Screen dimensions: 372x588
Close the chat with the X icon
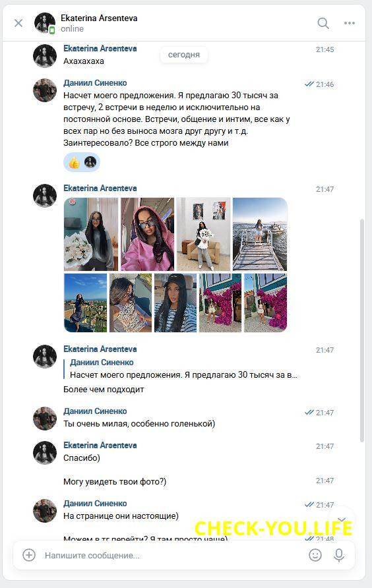18,23
